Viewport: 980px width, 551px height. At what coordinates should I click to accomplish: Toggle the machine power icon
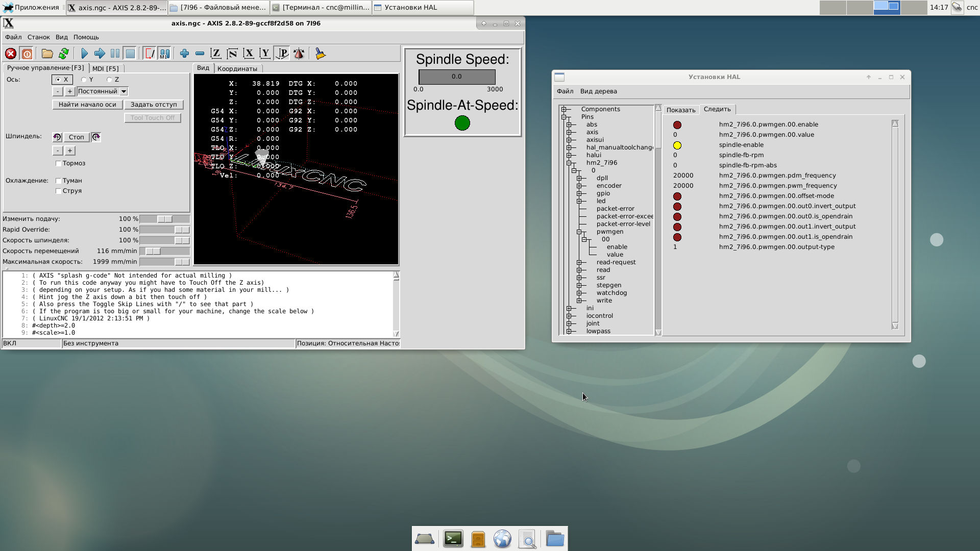[27, 54]
